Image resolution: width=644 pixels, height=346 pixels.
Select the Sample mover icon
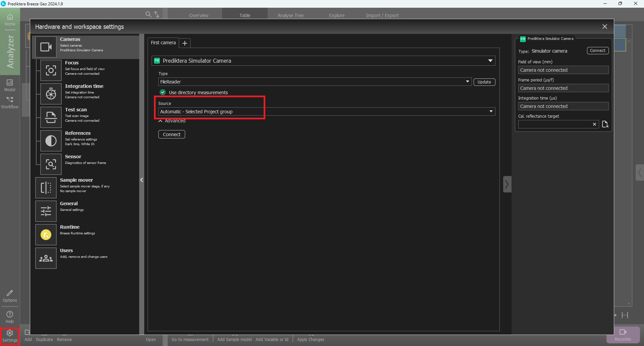[46, 188]
